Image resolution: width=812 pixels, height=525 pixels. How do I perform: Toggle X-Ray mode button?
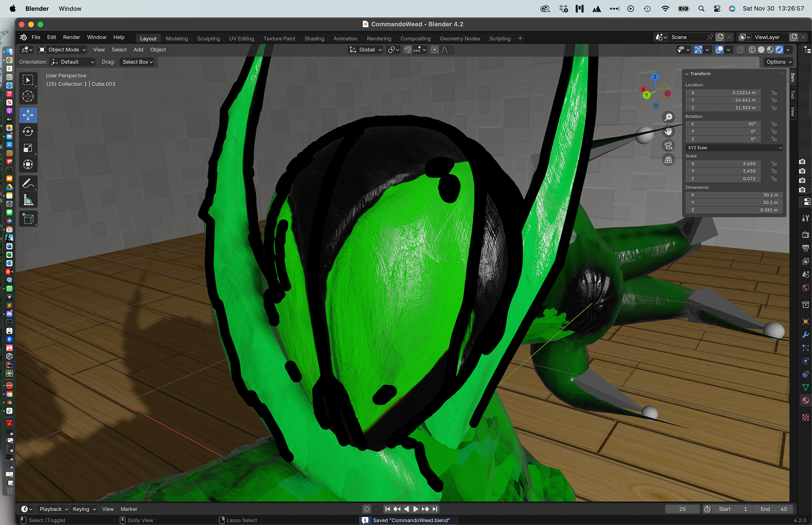pyautogui.click(x=740, y=50)
